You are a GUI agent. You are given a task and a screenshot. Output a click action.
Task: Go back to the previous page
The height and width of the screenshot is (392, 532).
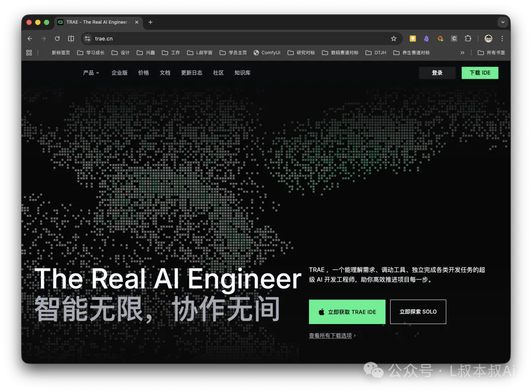(x=30, y=38)
